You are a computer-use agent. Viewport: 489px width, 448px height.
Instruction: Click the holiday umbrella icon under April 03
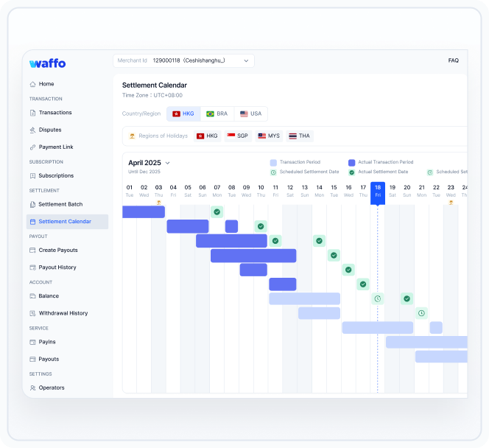159,203
